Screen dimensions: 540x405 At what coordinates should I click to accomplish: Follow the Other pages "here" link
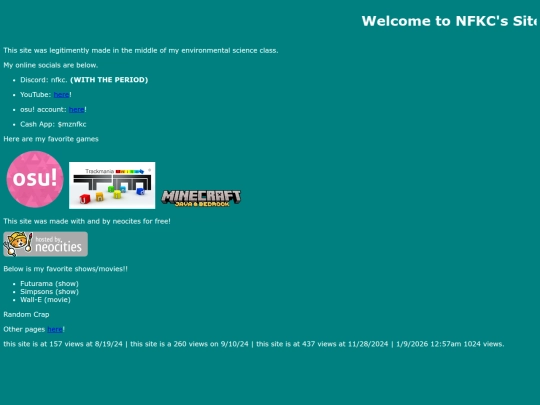point(55,329)
